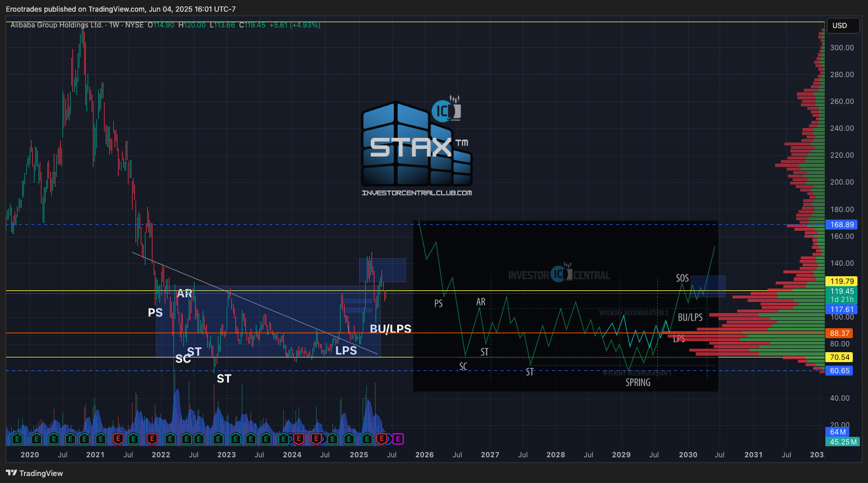Click the +5.61 (+4.93%) change value
The height and width of the screenshot is (483, 868).
pos(295,25)
